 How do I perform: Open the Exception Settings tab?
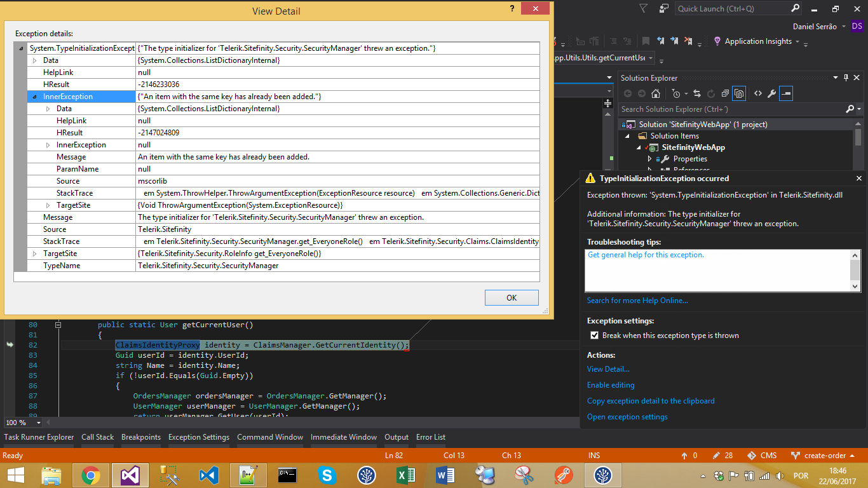pos(199,437)
